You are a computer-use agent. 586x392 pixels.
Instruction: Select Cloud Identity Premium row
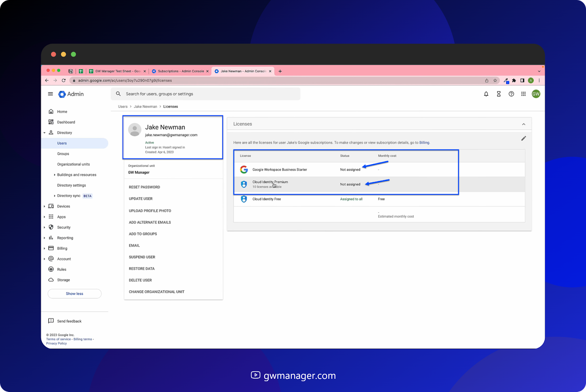tap(379, 184)
